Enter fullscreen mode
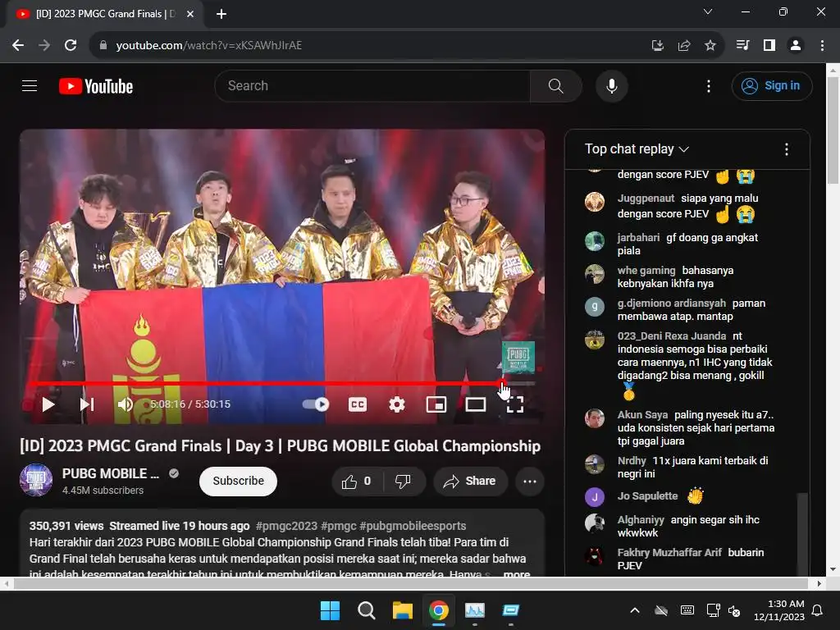This screenshot has width=840, height=630. point(515,404)
